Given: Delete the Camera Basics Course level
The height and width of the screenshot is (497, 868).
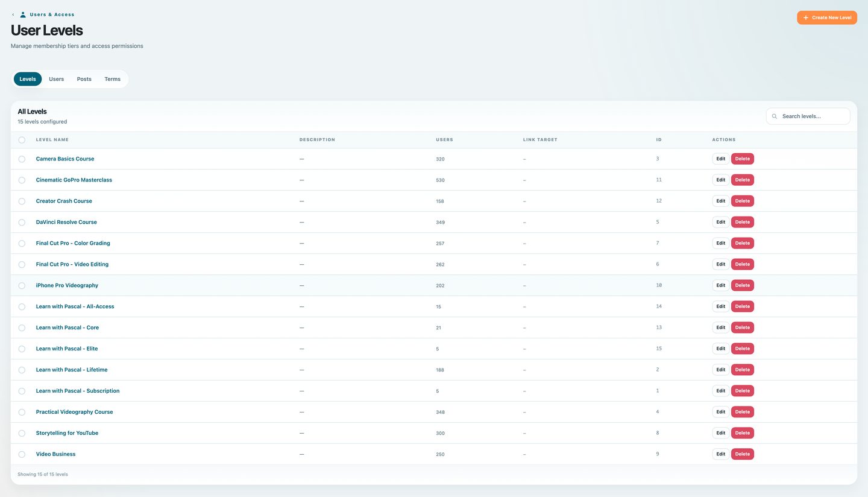Looking at the screenshot, I should tap(743, 159).
